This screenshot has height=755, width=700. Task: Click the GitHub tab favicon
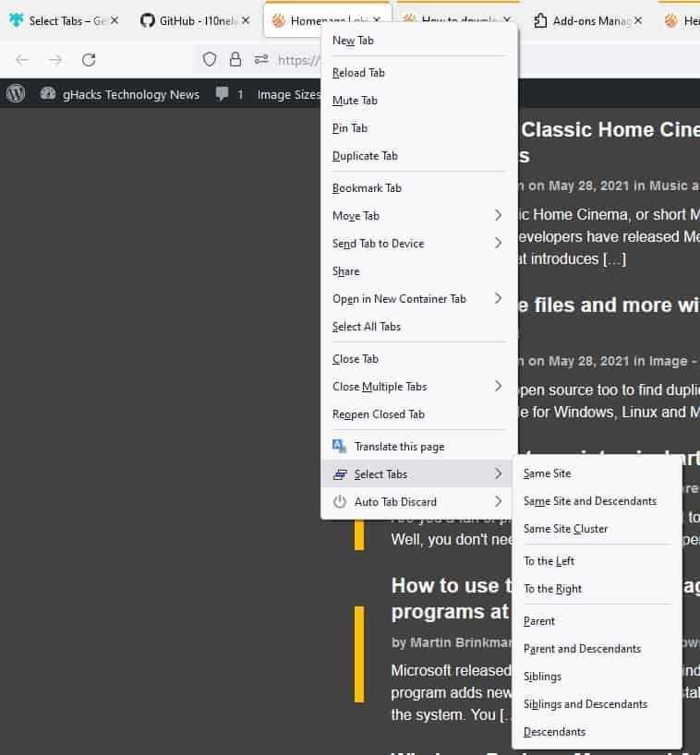click(x=148, y=20)
